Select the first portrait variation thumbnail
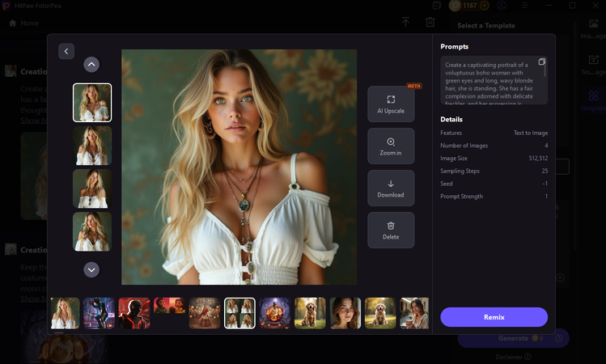 point(92,103)
